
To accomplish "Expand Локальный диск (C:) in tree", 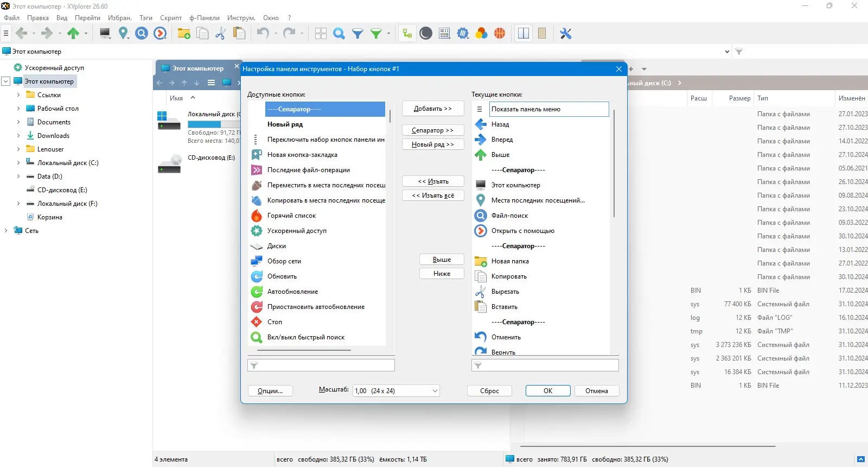I will click(18, 163).
